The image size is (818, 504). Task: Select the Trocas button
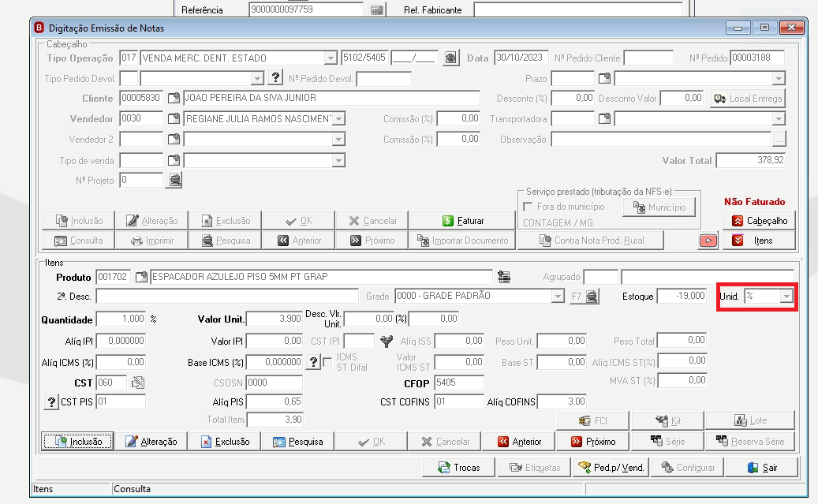(x=458, y=468)
